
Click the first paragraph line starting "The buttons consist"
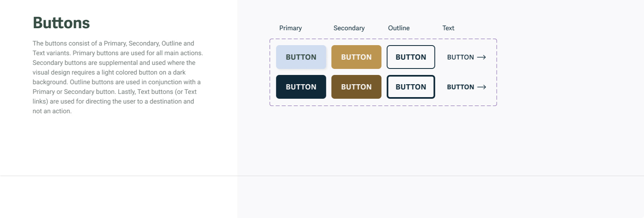tap(113, 44)
